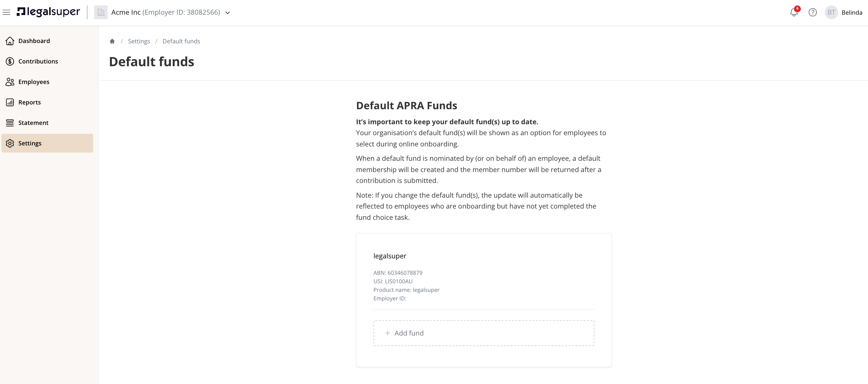Open the Belinda user menu
Viewport: 868px width, 384px height.
852,13
